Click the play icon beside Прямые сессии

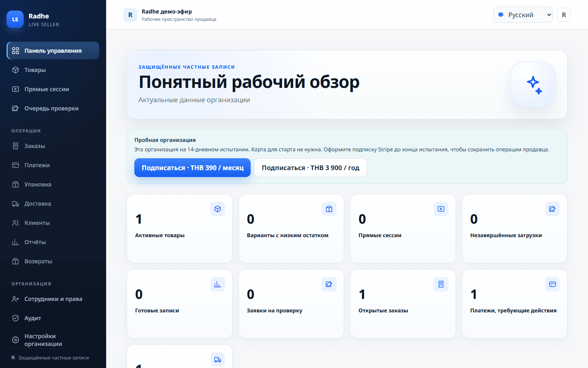pos(16,89)
